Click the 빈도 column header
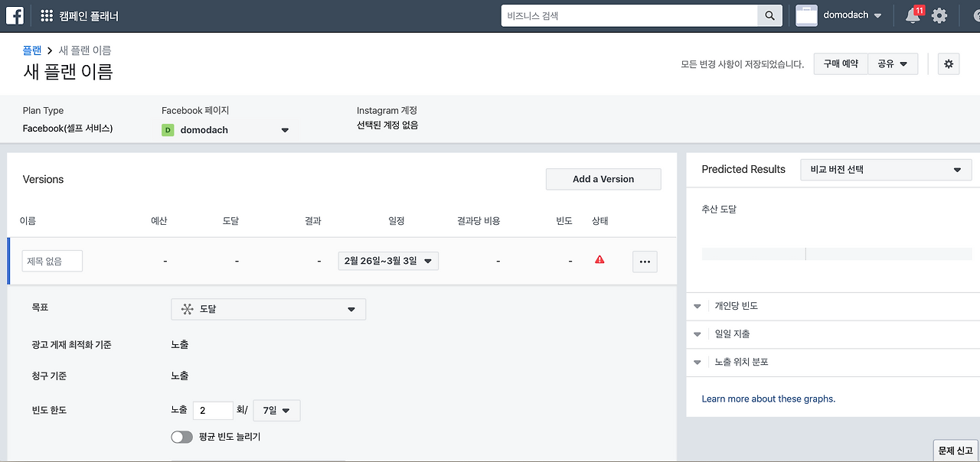This screenshot has width=980, height=462. tap(565, 221)
